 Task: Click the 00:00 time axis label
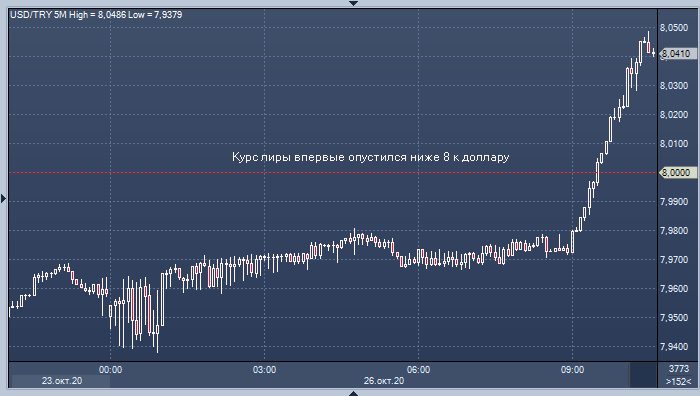coord(110,370)
